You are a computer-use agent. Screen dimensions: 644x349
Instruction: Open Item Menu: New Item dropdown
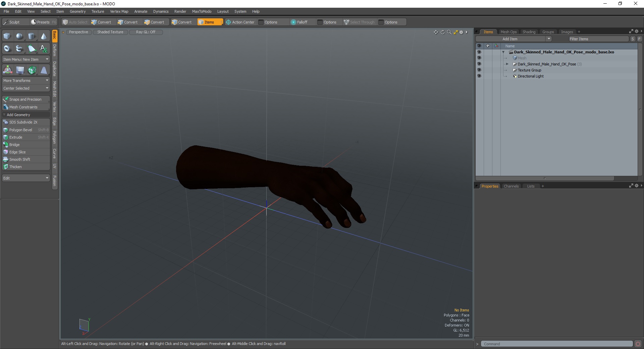(x=26, y=59)
